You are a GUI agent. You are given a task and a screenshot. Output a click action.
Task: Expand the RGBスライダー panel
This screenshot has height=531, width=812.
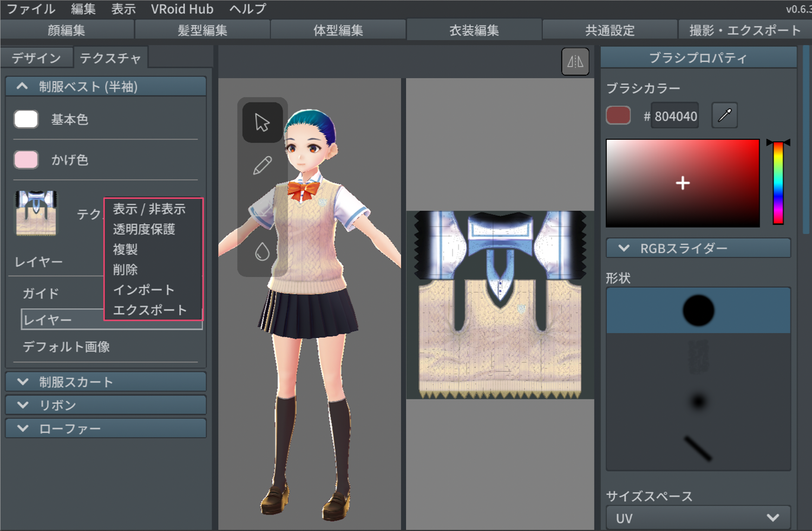(x=698, y=248)
